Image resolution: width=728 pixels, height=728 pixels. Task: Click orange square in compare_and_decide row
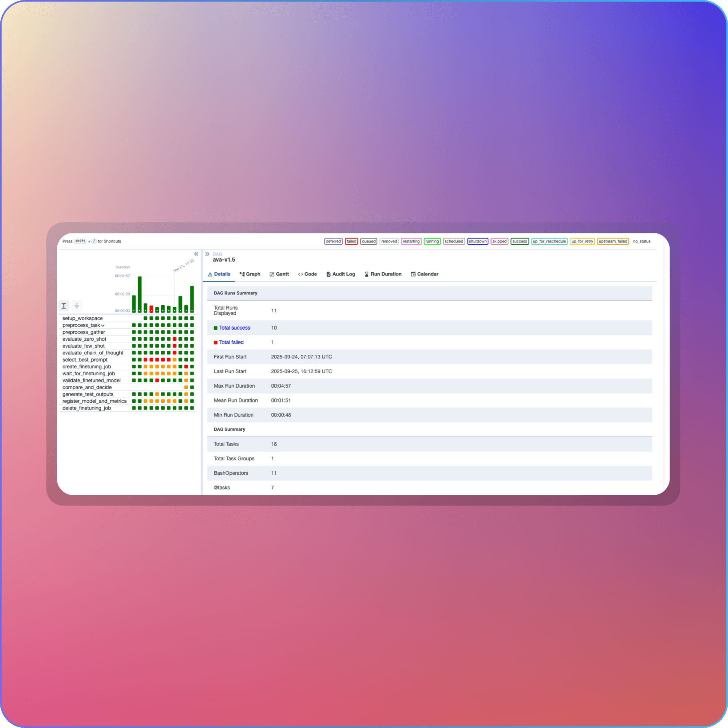186,387
